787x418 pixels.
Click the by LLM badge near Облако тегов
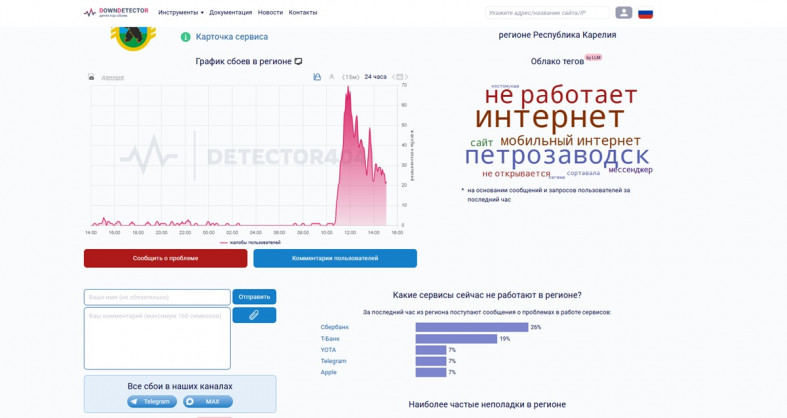[x=593, y=58]
